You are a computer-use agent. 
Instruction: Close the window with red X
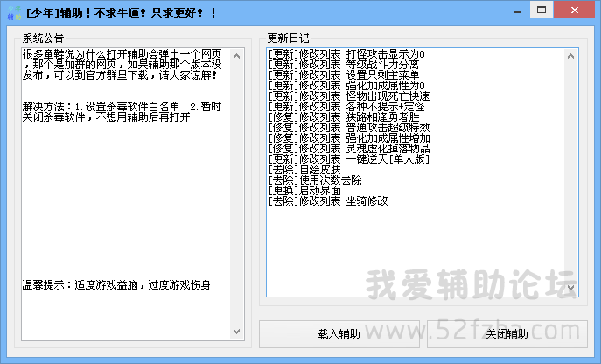(574, 10)
